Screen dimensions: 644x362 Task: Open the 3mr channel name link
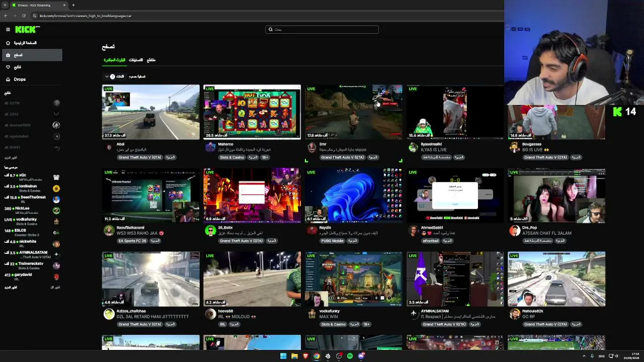(323, 144)
